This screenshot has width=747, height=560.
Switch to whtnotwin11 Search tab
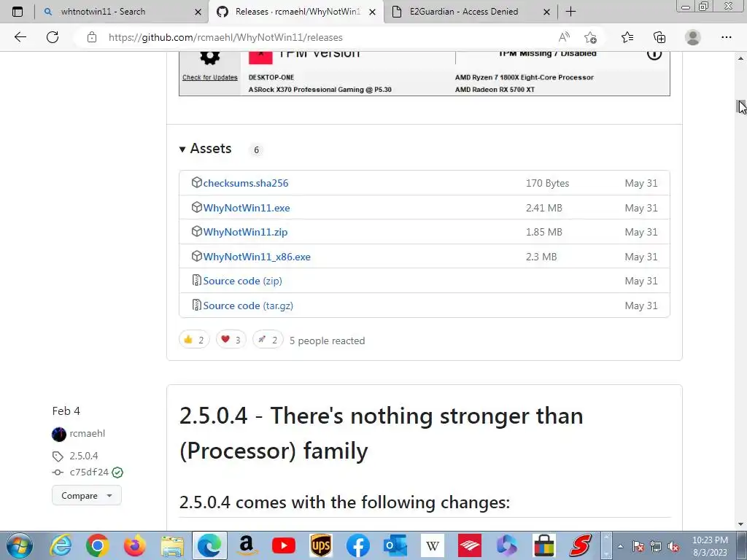pyautogui.click(x=122, y=12)
